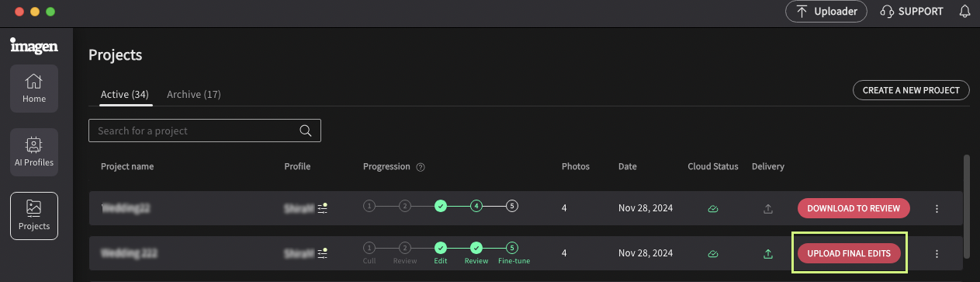This screenshot has width=980, height=282.
Task: Select step 4 in first row progression
Action: point(476,206)
